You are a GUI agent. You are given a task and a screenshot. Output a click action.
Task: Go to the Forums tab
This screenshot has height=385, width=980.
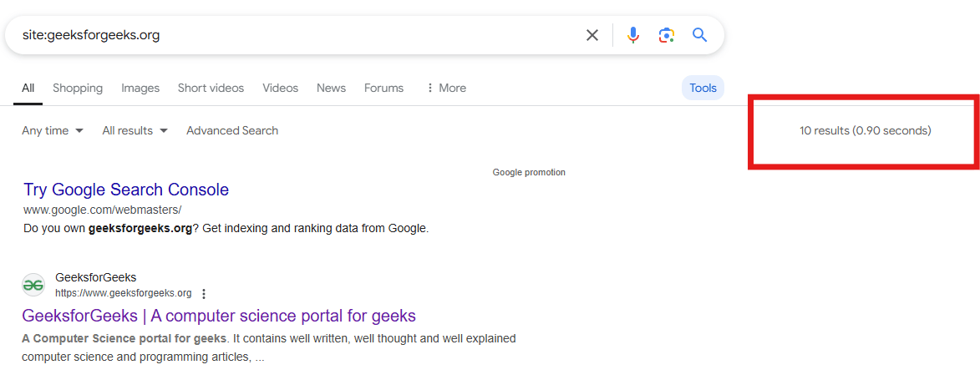click(x=383, y=89)
